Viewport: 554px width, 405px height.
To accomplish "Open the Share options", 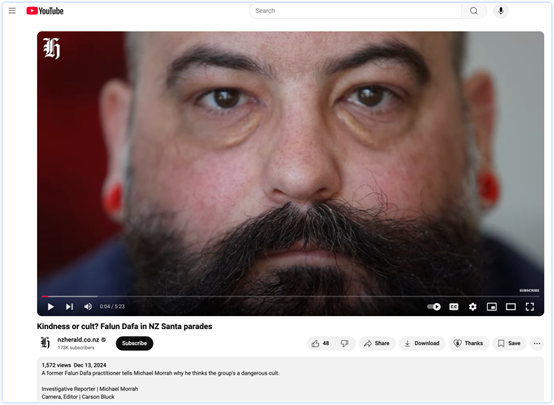I will tap(377, 343).
